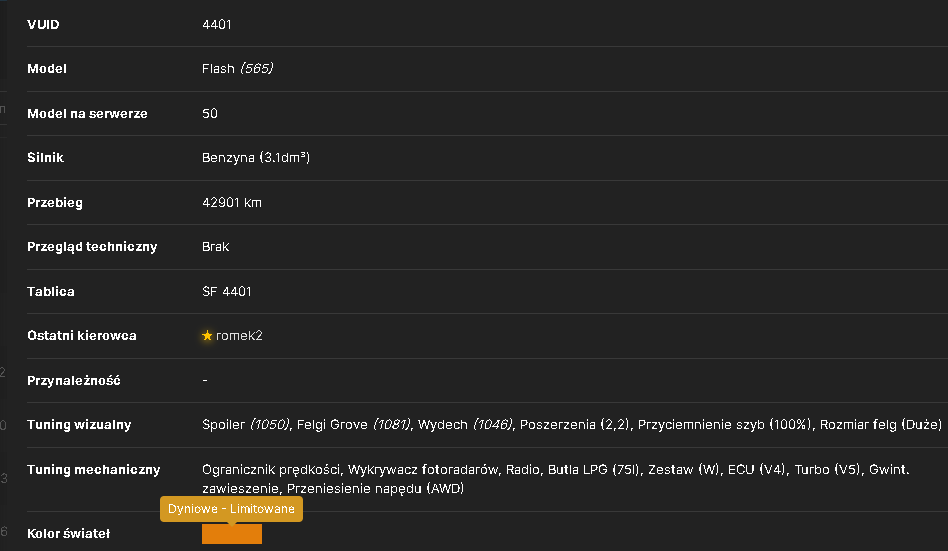The image size is (948, 551).
Task: Click Przyciemnienie szyb (100%) text
Action: tap(724, 425)
